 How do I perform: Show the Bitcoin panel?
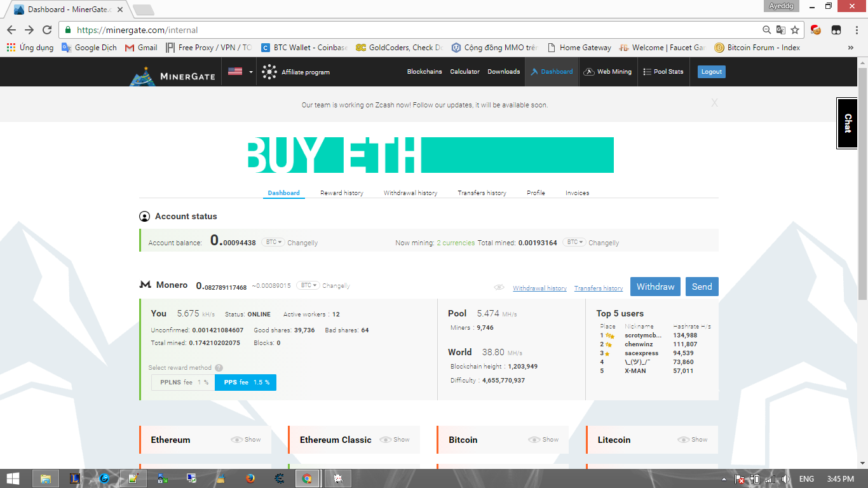(543, 440)
